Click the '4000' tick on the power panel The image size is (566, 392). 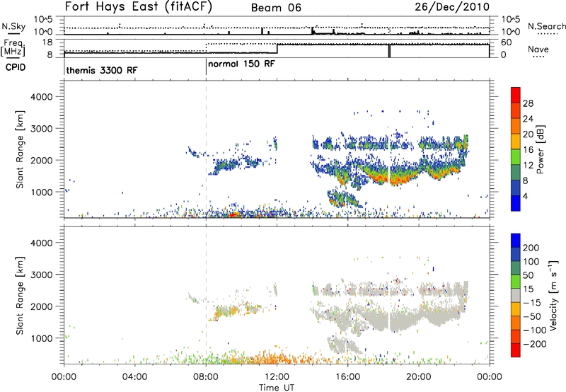tap(41, 97)
